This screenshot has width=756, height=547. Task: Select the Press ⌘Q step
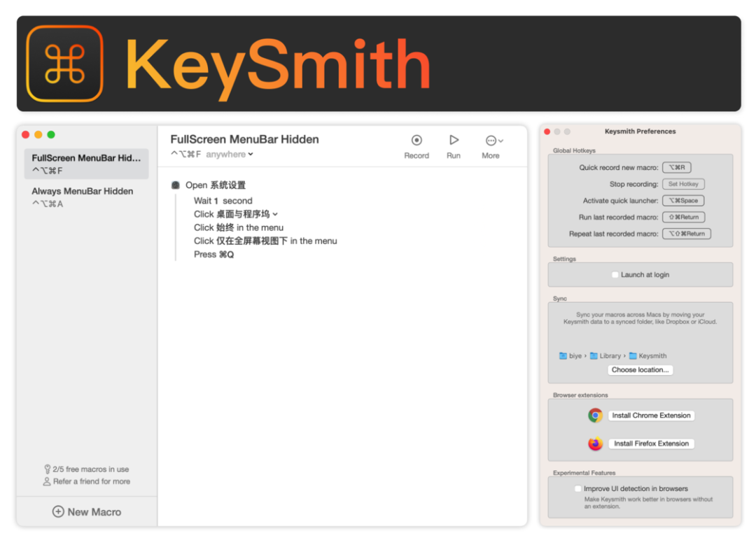[213, 255]
